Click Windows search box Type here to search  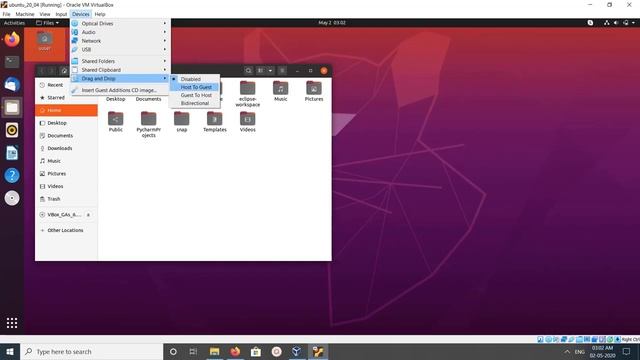tap(91, 351)
